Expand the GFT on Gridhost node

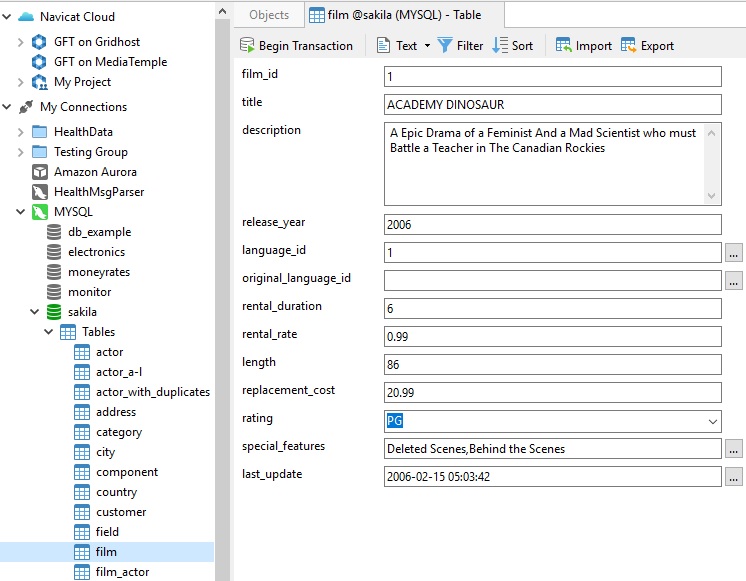click(x=20, y=42)
